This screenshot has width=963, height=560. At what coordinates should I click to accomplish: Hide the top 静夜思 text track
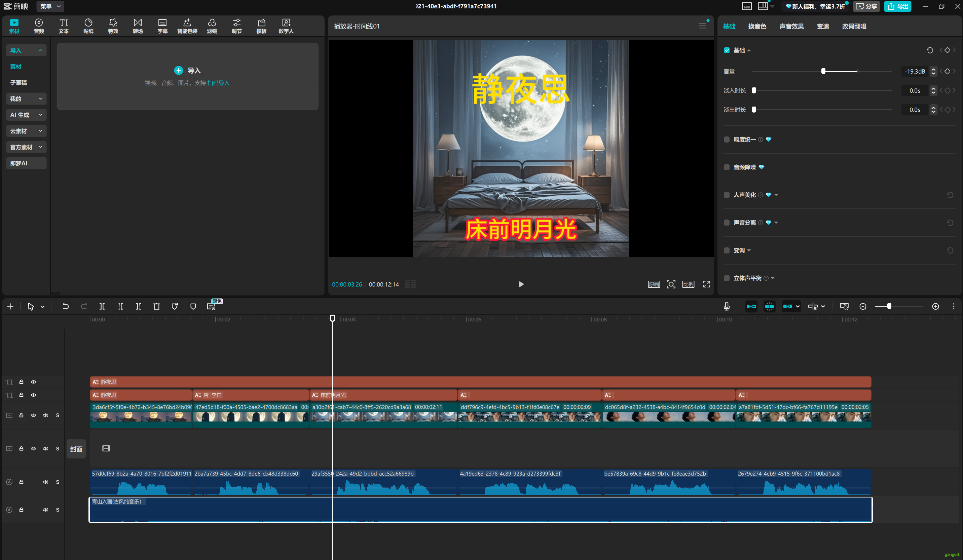[x=33, y=382]
